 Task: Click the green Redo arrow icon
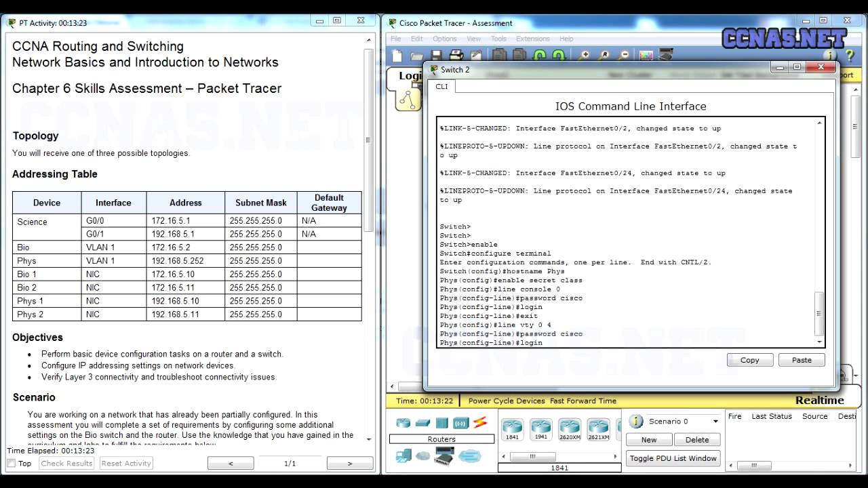(x=559, y=56)
